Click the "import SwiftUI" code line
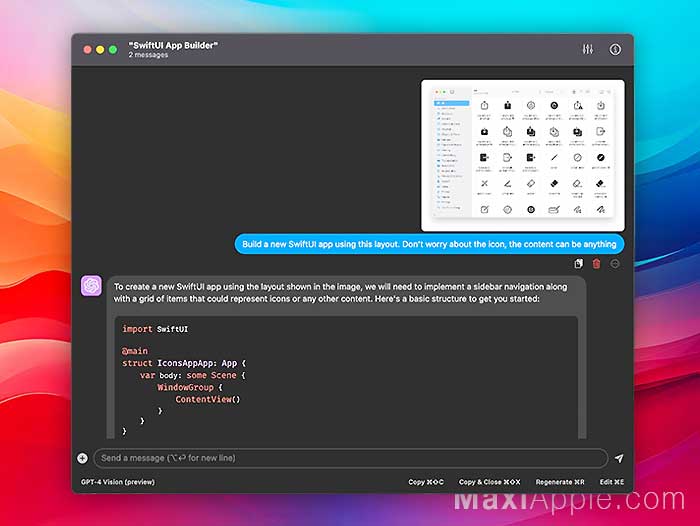The width and height of the screenshot is (700, 526). tap(155, 329)
